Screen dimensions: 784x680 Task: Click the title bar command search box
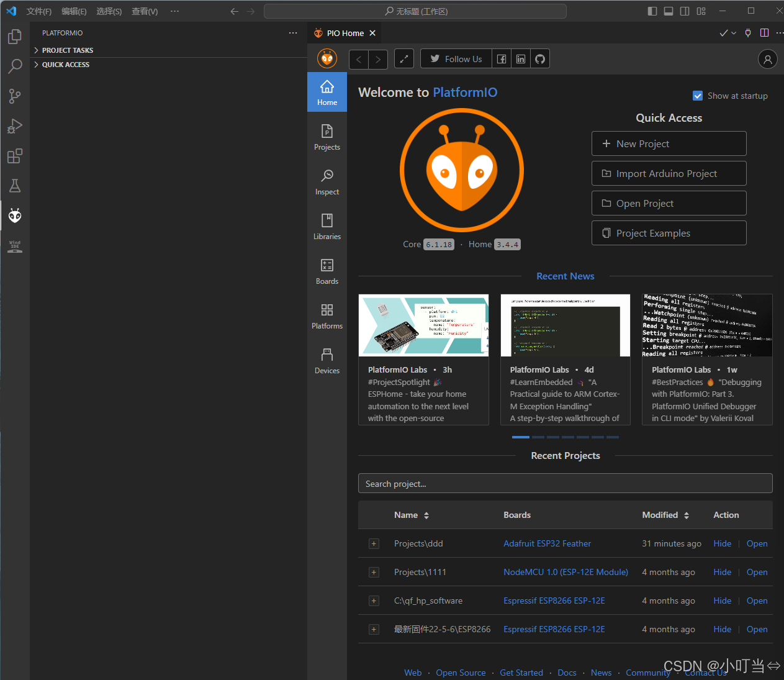coord(415,11)
